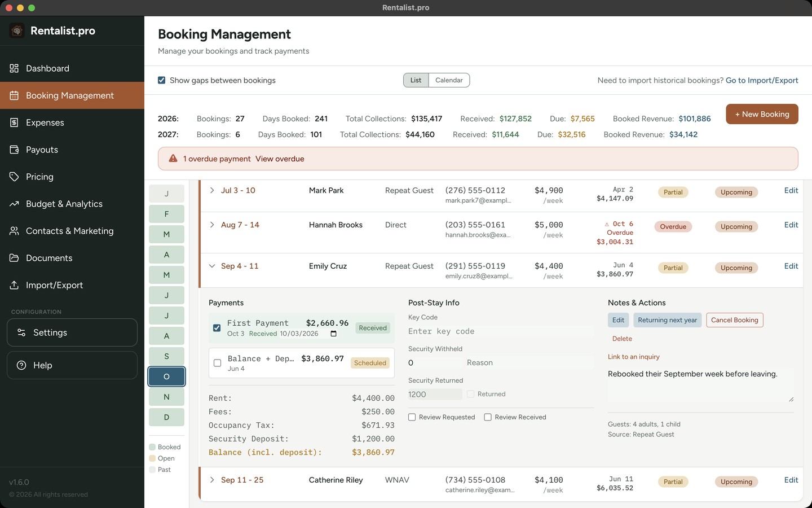
Task: Click the Security Withheld Reason field
Action: click(529, 362)
